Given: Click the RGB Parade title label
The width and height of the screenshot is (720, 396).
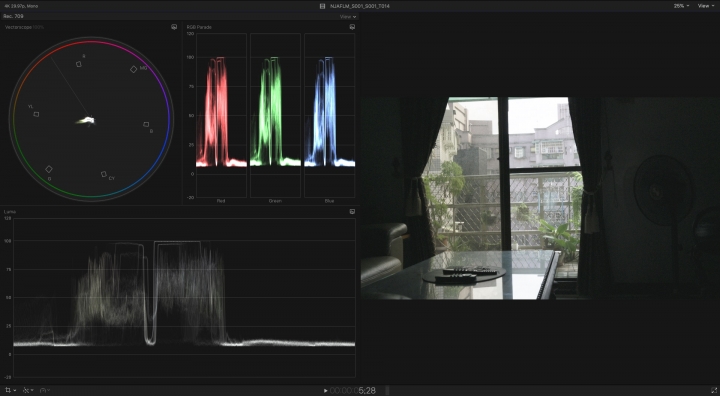Looking at the screenshot, I should pyautogui.click(x=199, y=27).
